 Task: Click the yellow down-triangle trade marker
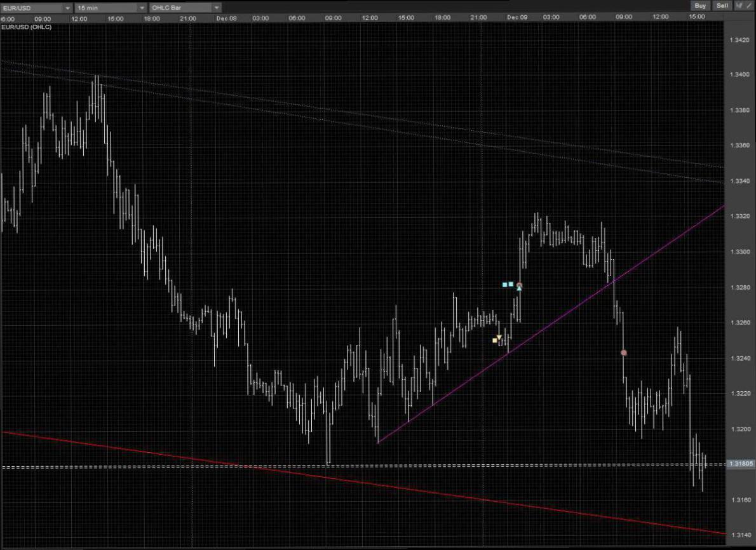[x=499, y=337]
